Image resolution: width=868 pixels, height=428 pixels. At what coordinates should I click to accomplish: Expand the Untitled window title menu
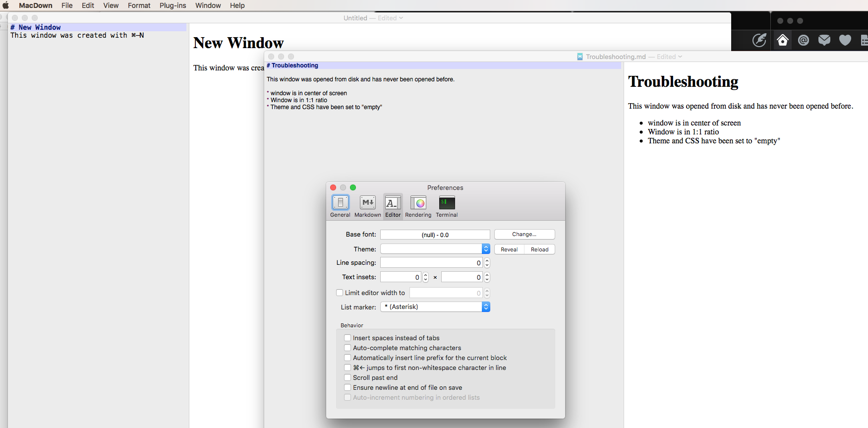pos(401,18)
